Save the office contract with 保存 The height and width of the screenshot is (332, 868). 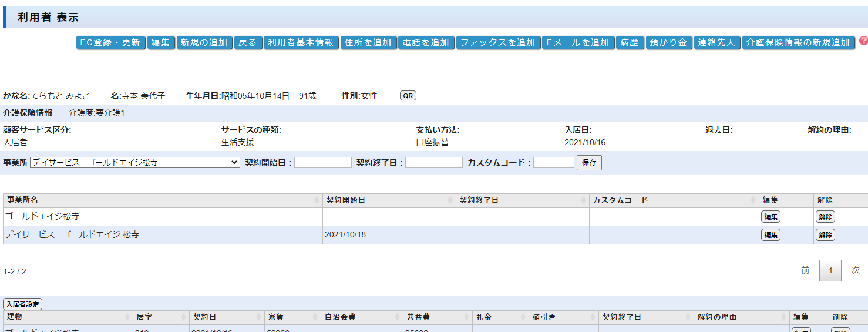coord(589,163)
